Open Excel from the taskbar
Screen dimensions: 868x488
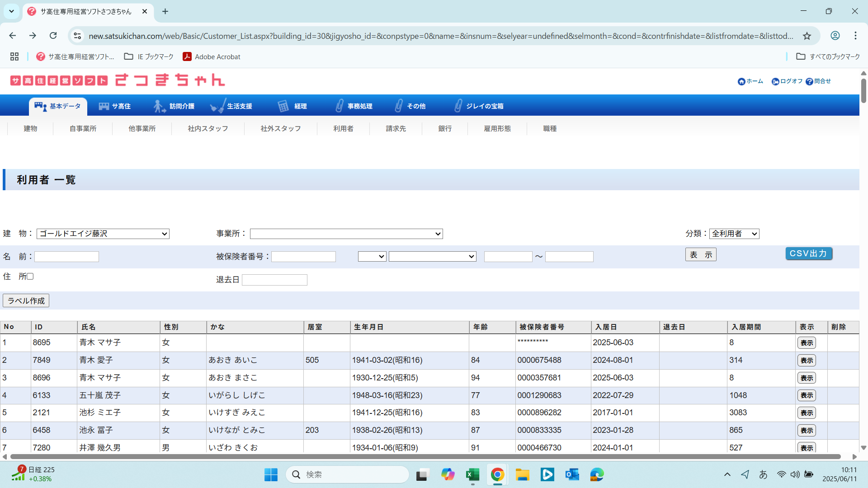[472, 474]
